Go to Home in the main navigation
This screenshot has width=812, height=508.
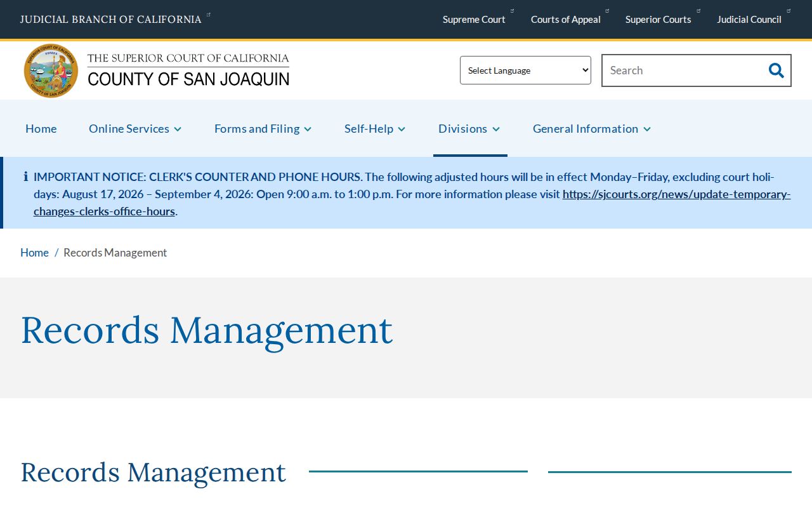click(x=41, y=128)
